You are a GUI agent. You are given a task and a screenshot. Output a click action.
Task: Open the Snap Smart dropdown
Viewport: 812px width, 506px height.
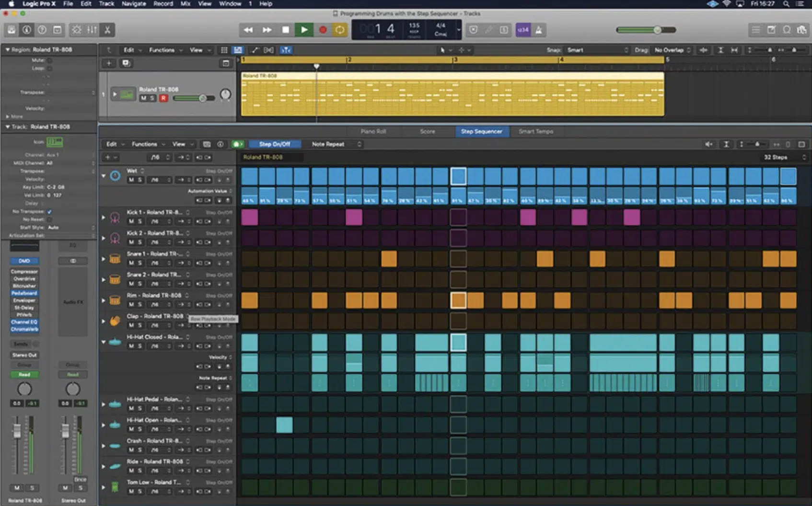(597, 50)
